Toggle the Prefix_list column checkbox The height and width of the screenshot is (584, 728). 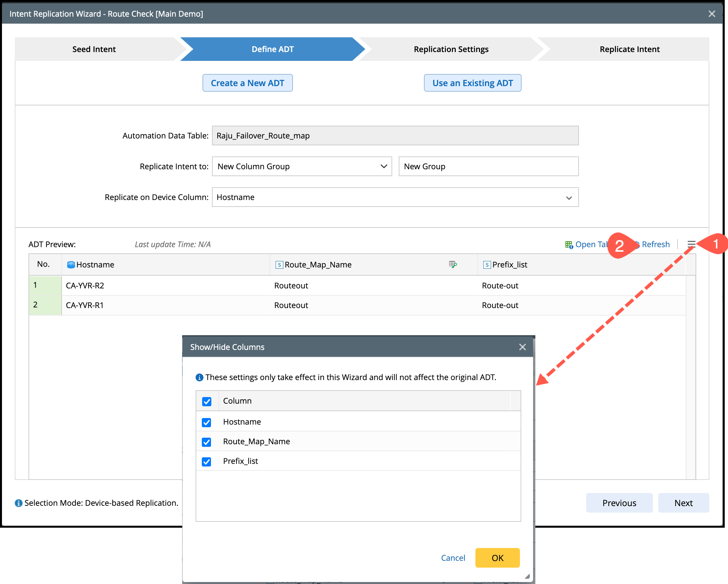[x=206, y=462]
